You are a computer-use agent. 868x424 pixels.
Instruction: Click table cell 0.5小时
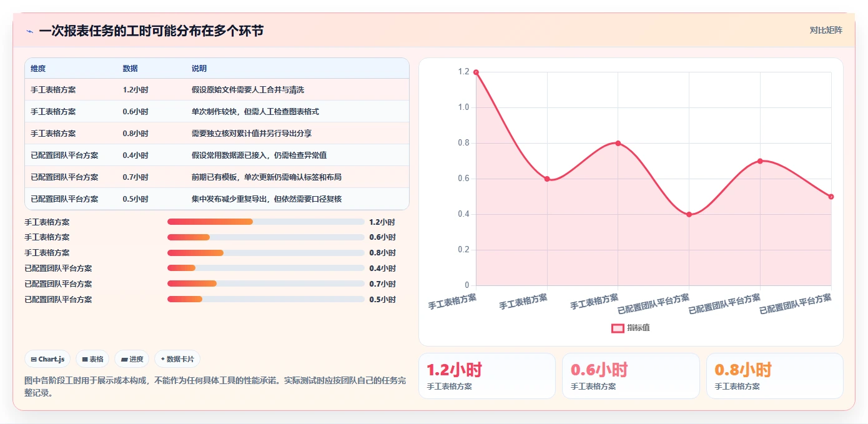click(x=136, y=199)
